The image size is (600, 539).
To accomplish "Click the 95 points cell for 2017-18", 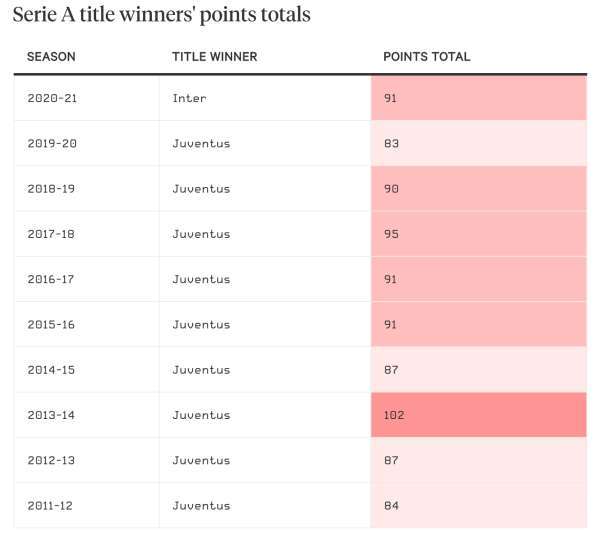I will point(479,234).
